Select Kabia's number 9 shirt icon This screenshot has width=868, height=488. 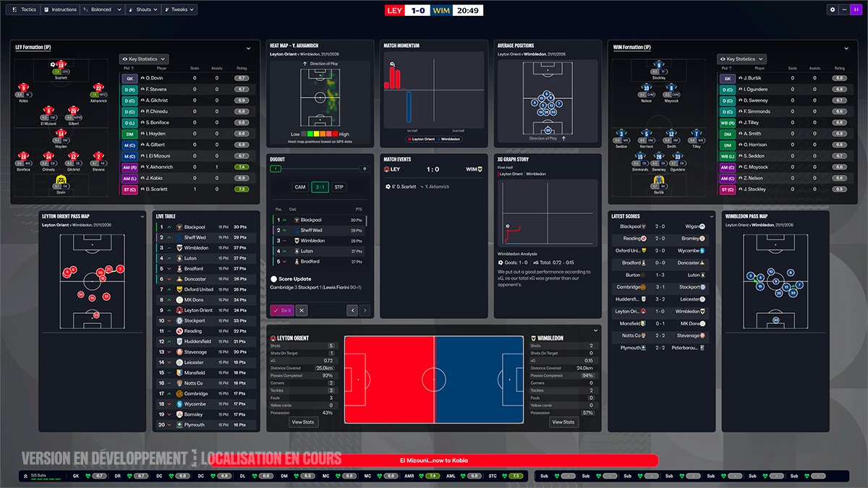click(x=24, y=88)
